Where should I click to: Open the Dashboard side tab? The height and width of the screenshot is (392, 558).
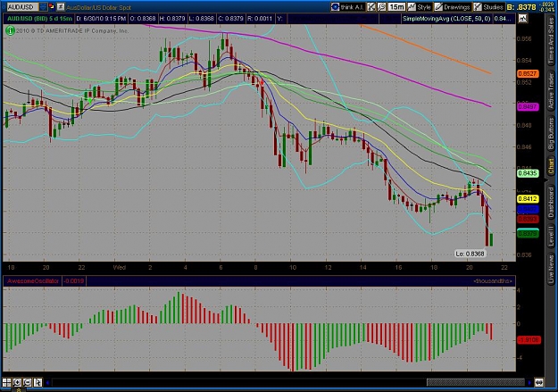(551, 201)
